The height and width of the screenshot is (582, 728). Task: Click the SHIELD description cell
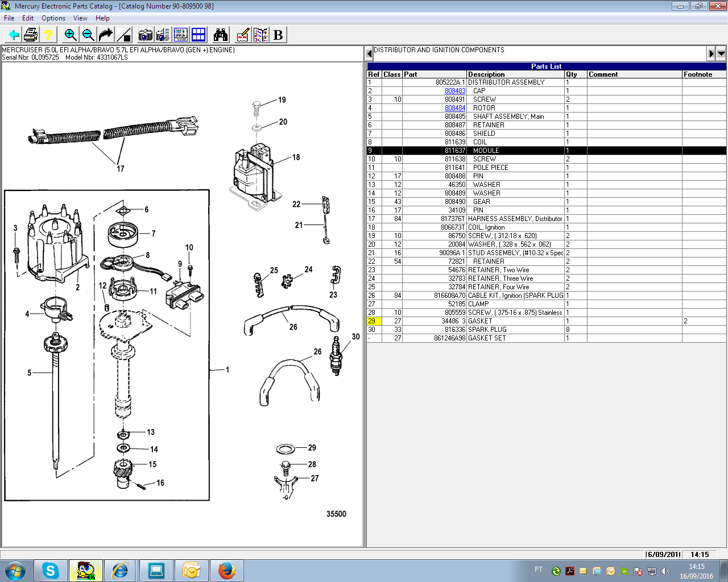[x=515, y=134]
